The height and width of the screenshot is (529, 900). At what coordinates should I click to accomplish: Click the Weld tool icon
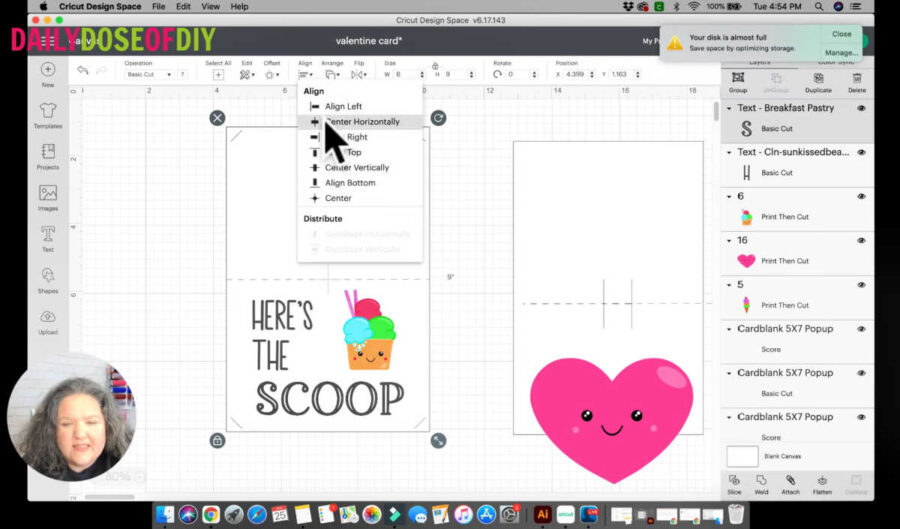(761, 480)
